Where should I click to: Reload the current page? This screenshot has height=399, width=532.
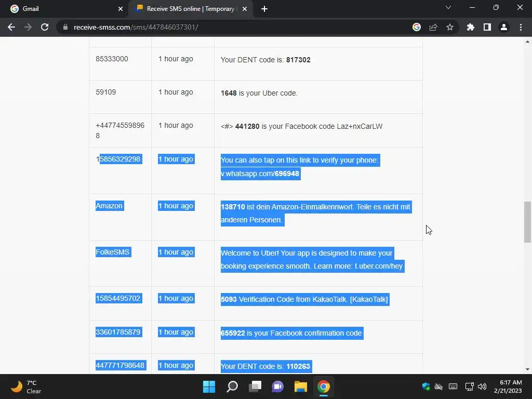coord(45,27)
